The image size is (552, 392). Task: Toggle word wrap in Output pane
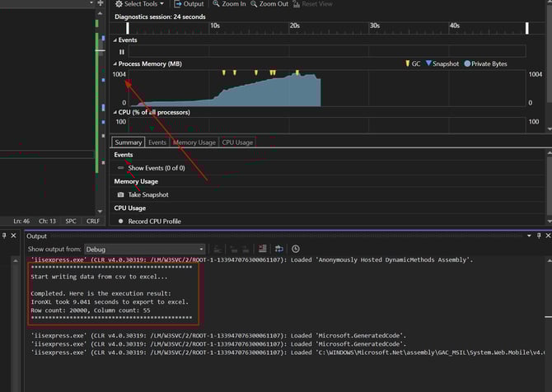click(x=278, y=249)
